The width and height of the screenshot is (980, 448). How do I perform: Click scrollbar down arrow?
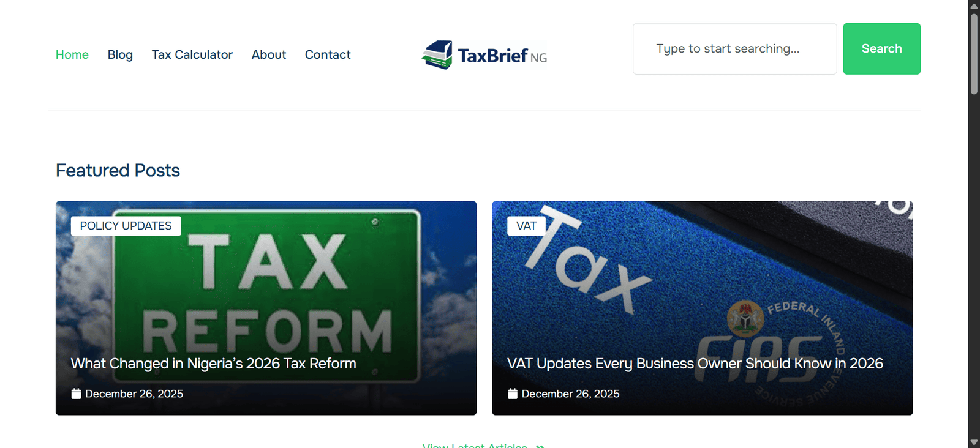974,442
